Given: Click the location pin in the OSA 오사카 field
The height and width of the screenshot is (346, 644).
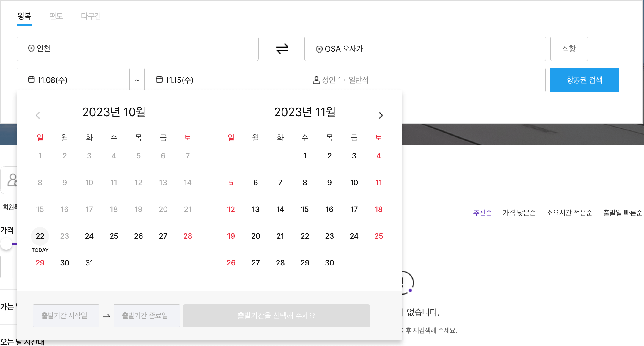Looking at the screenshot, I should (319, 49).
